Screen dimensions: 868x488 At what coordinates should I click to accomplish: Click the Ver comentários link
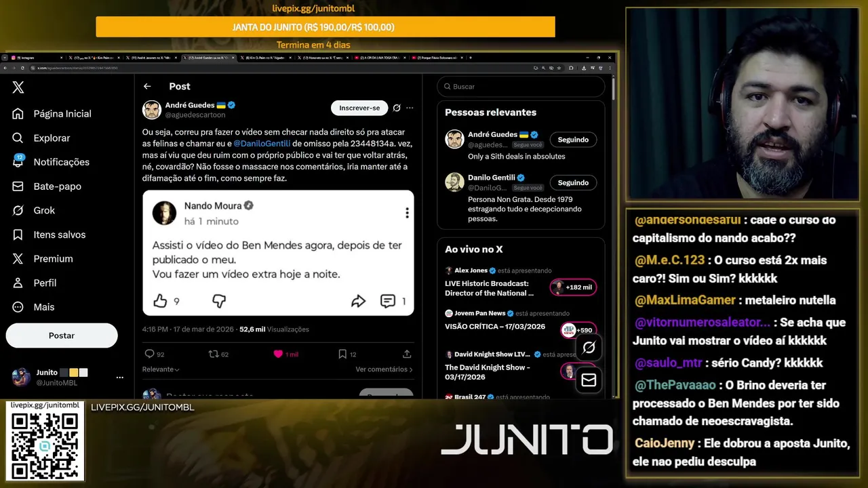pyautogui.click(x=384, y=369)
